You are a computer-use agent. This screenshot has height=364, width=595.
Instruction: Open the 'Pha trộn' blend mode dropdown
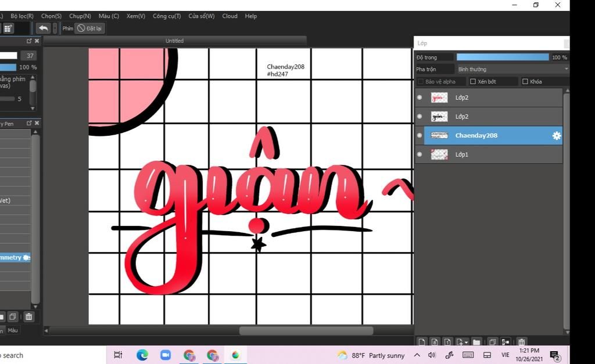512,69
